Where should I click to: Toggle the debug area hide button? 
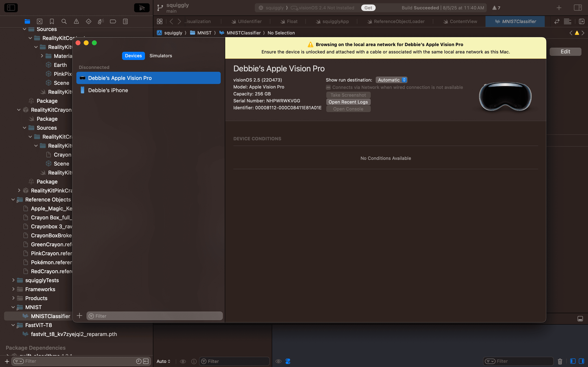pyautogui.click(x=580, y=319)
